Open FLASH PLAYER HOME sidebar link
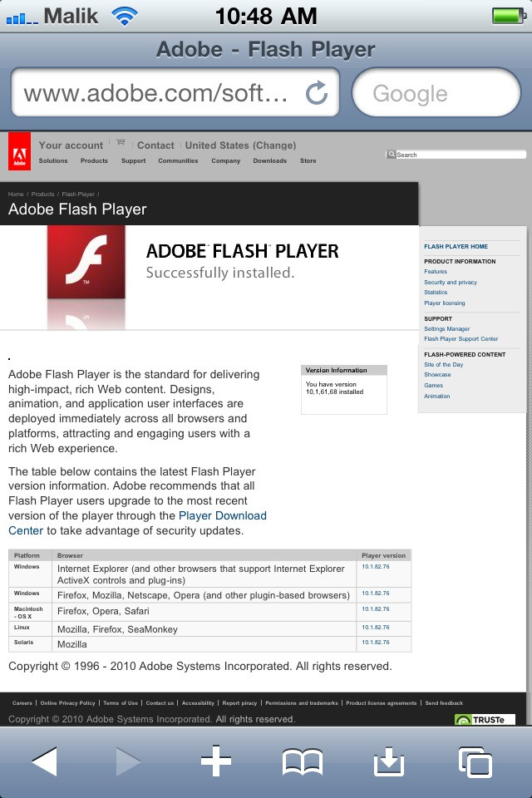The height and width of the screenshot is (798, 532). click(x=456, y=246)
